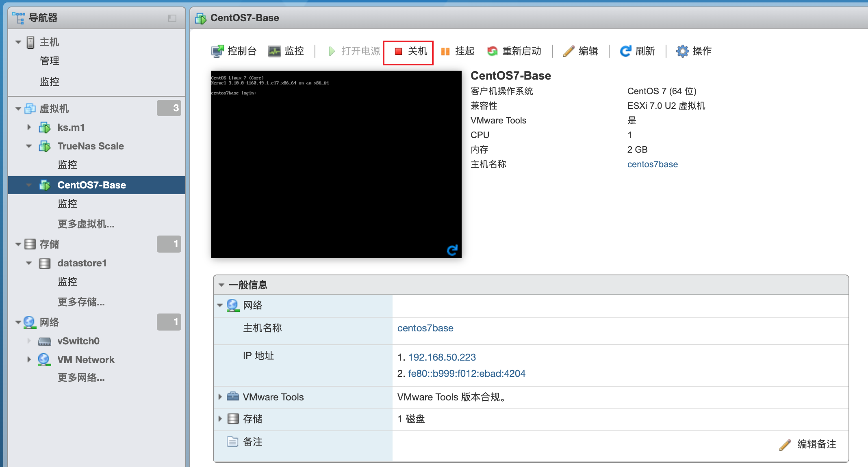Expand the 存储 storage info row

pyautogui.click(x=220, y=419)
